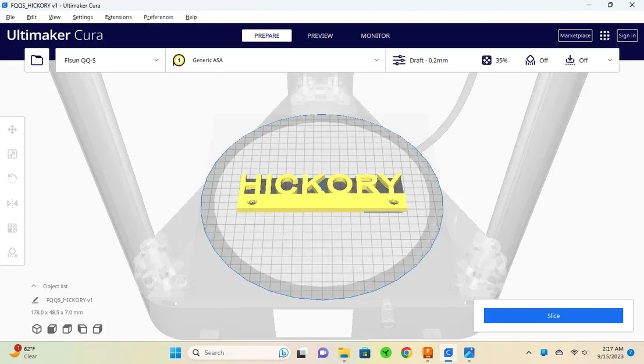Open Per Model Settings tool
The width and height of the screenshot is (644, 364).
(x=12, y=228)
